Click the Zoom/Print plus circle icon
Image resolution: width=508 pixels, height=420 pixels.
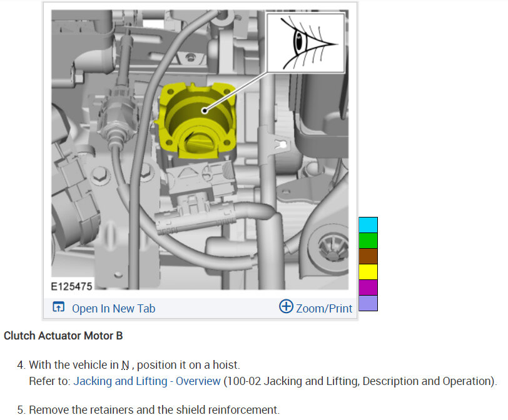[286, 306]
